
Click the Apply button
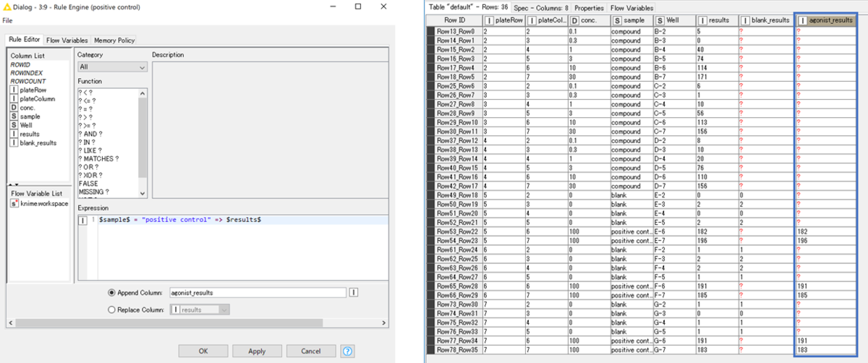[x=257, y=351]
